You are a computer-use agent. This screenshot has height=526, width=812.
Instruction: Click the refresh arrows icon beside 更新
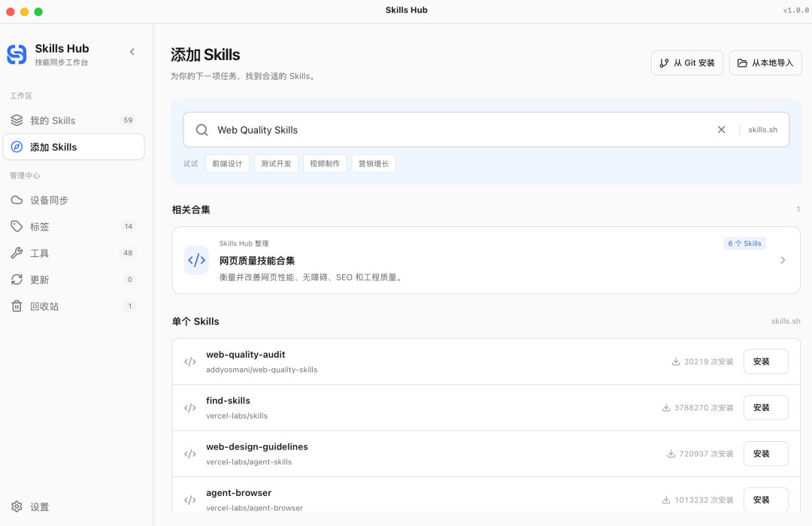click(x=17, y=280)
